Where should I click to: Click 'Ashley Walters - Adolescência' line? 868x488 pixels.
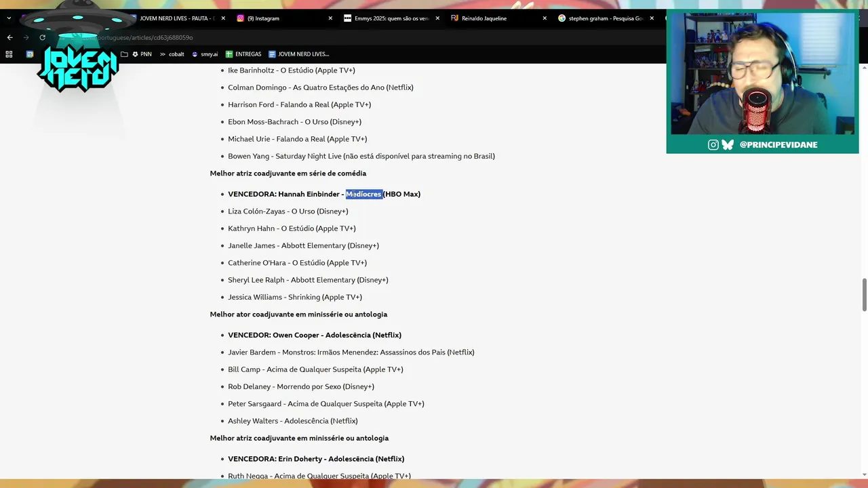tap(293, 421)
